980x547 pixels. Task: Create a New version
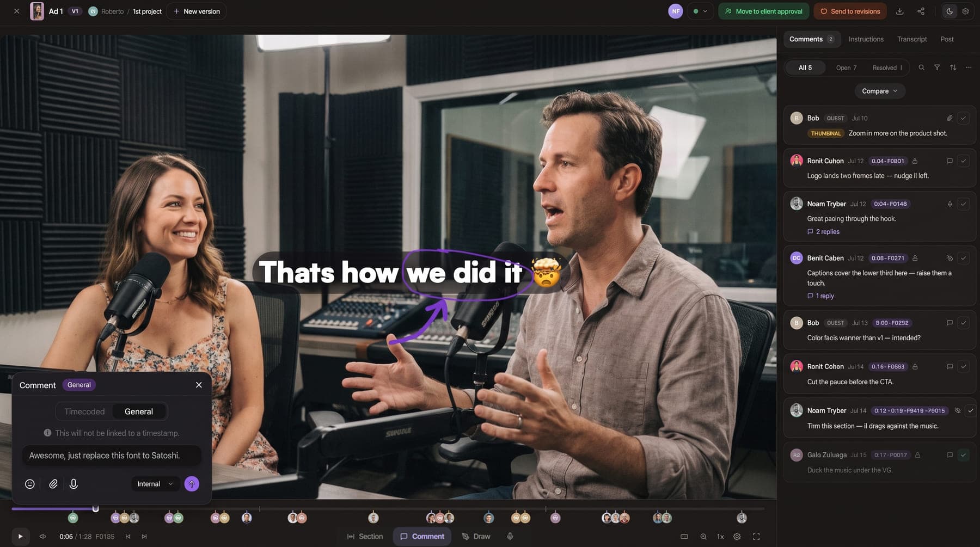[x=197, y=11]
